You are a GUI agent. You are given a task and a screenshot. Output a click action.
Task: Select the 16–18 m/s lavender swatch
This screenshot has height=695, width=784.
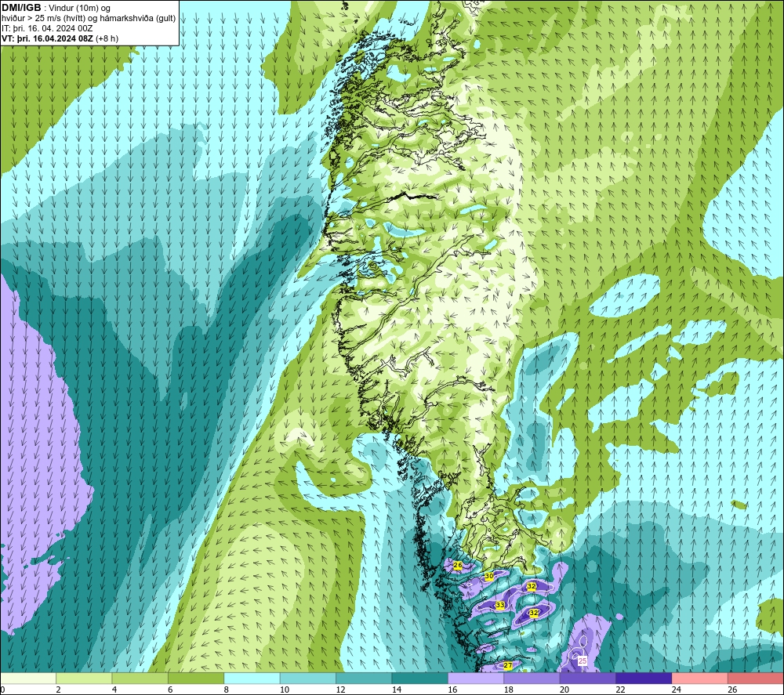point(476,678)
